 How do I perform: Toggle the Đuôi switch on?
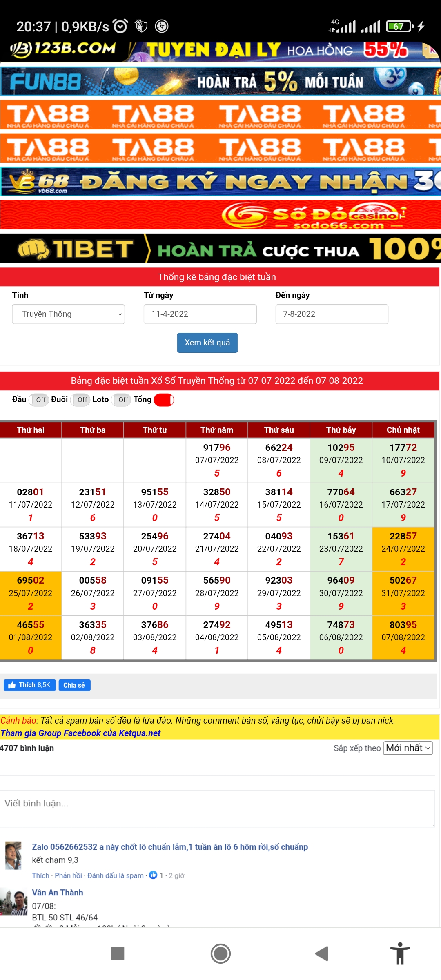coord(80,400)
